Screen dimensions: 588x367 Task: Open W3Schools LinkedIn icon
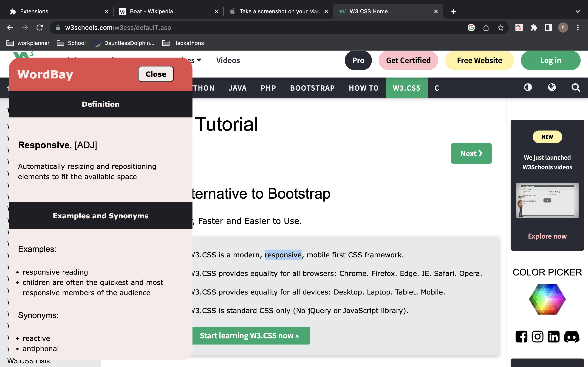pos(554,337)
